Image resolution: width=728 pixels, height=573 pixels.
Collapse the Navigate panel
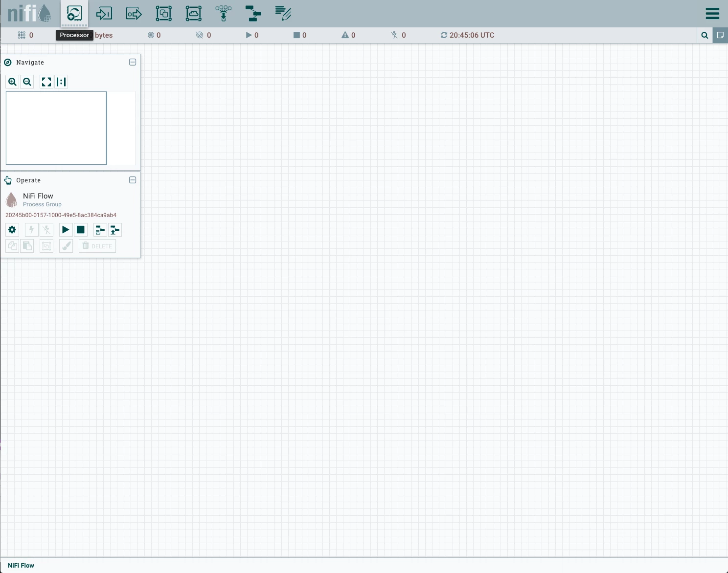coord(133,62)
